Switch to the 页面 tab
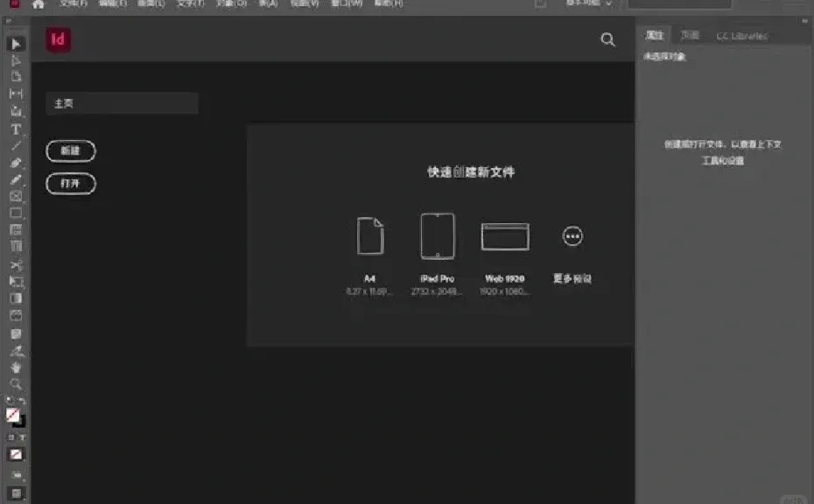Image resolution: width=814 pixels, height=504 pixels. coord(690,35)
